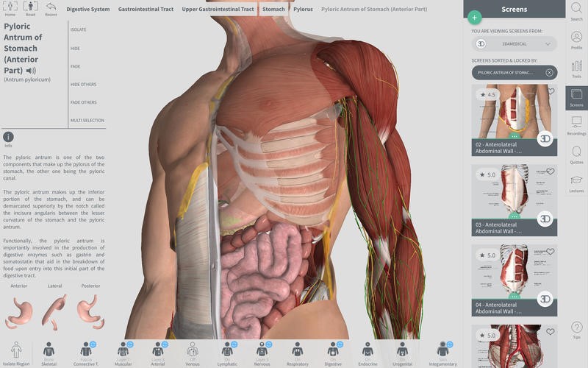Screen dimensions: 588x368
Task: Go to Digestive System breadcrumb
Action: click(88, 9)
